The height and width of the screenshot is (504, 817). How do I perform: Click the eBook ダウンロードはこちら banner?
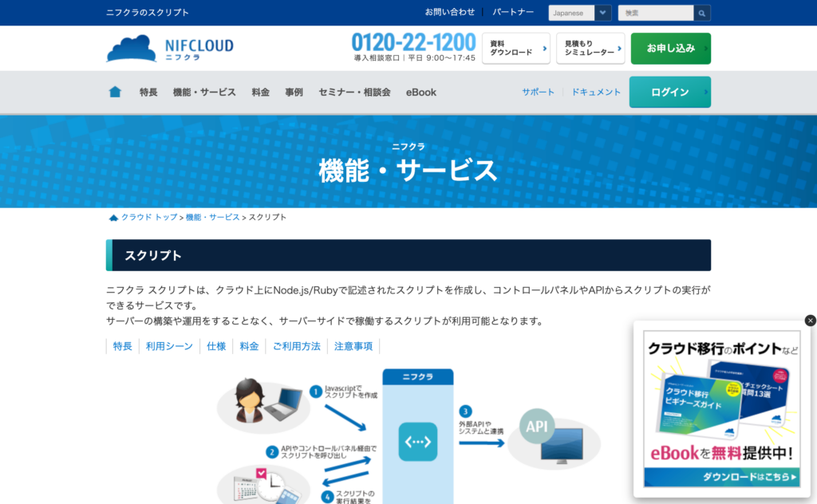coord(721,477)
